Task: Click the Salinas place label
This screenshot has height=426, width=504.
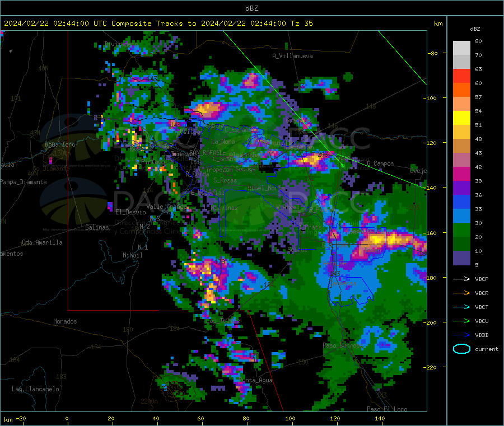Action: [x=97, y=227]
